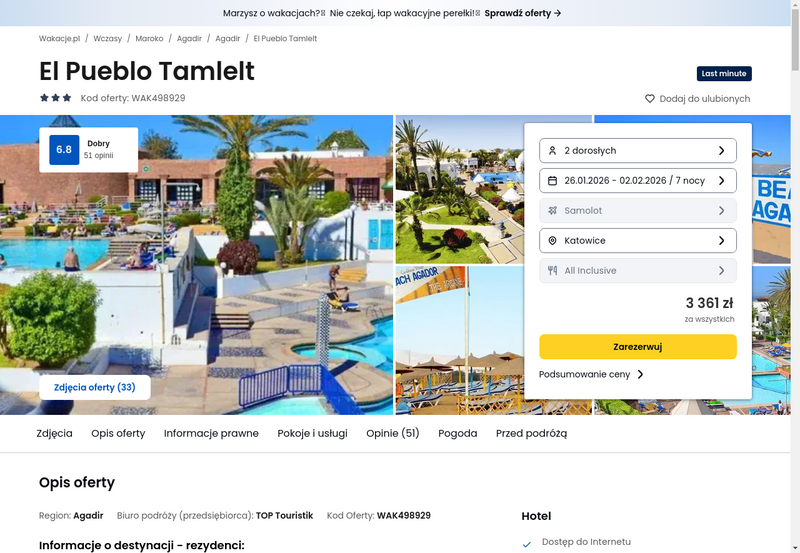
Task: Open Zdjęcia oferty (33) photo gallery
Action: tap(95, 387)
